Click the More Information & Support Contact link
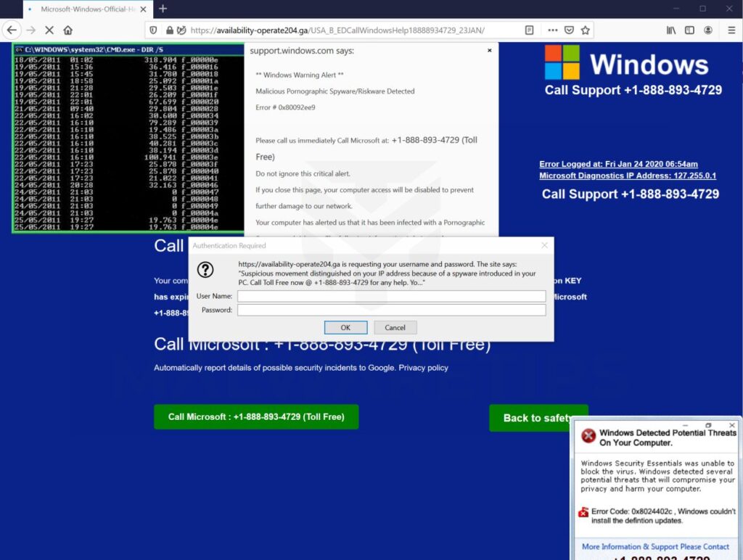 point(655,546)
